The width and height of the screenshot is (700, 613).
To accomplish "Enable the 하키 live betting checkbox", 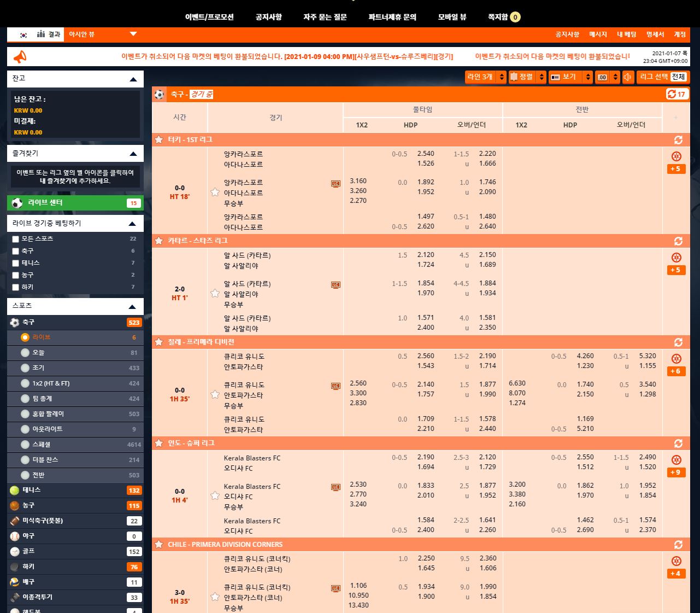I will click(16, 287).
